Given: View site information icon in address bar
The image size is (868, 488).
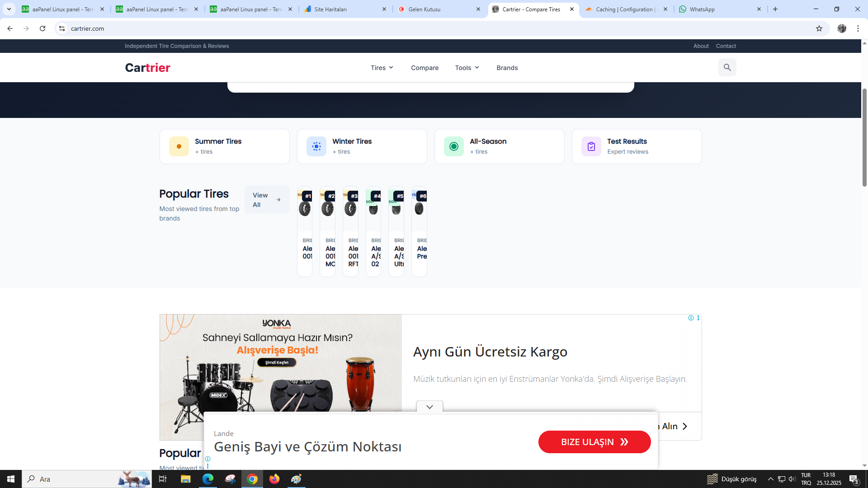Looking at the screenshot, I should tap(62, 28).
